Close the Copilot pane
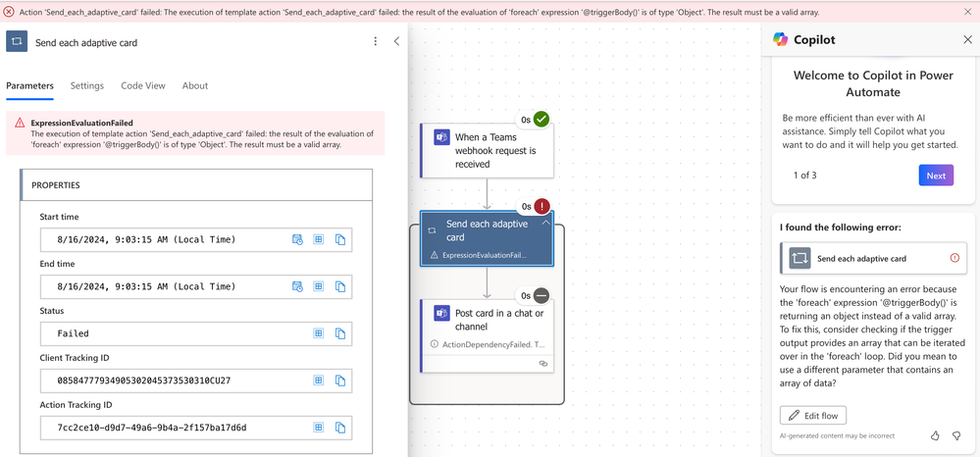The height and width of the screenshot is (457, 980). [x=967, y=39]
